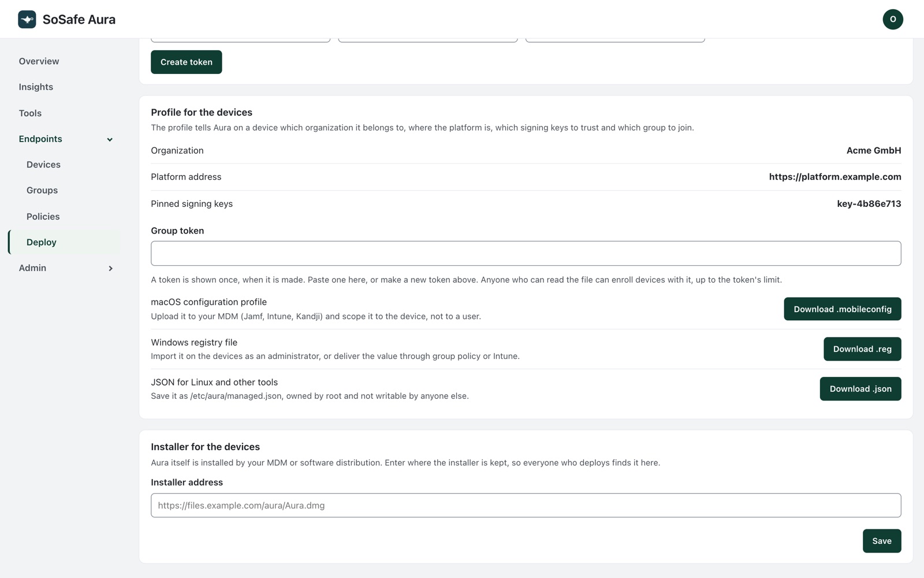Download the Windows .reg file

(862, 349)
